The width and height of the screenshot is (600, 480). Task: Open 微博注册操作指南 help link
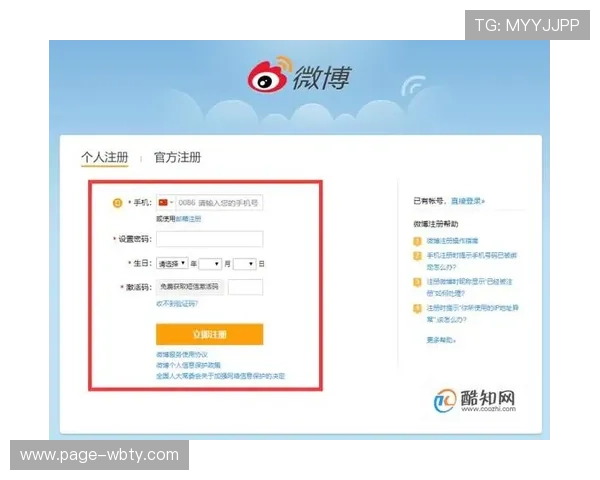[452, 241]
